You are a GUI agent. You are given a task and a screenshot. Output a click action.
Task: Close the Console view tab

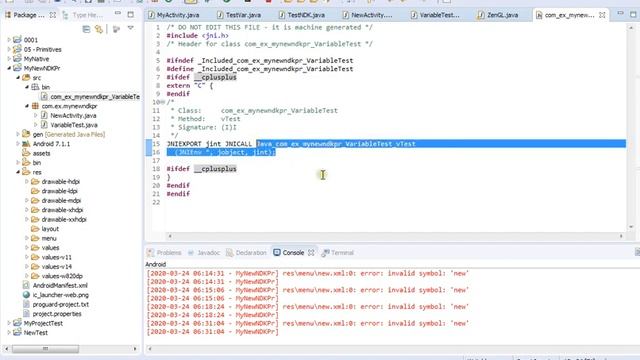click(x=311, y=253)
